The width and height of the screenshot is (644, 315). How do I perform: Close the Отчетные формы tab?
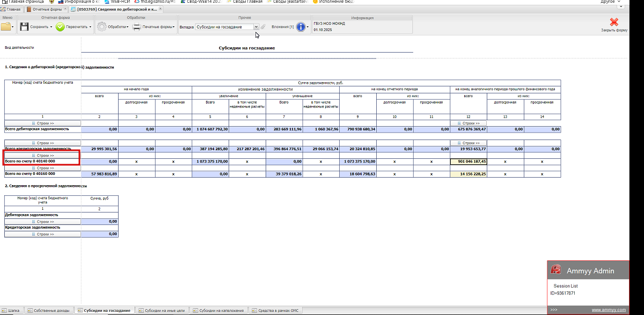(65, 9)
